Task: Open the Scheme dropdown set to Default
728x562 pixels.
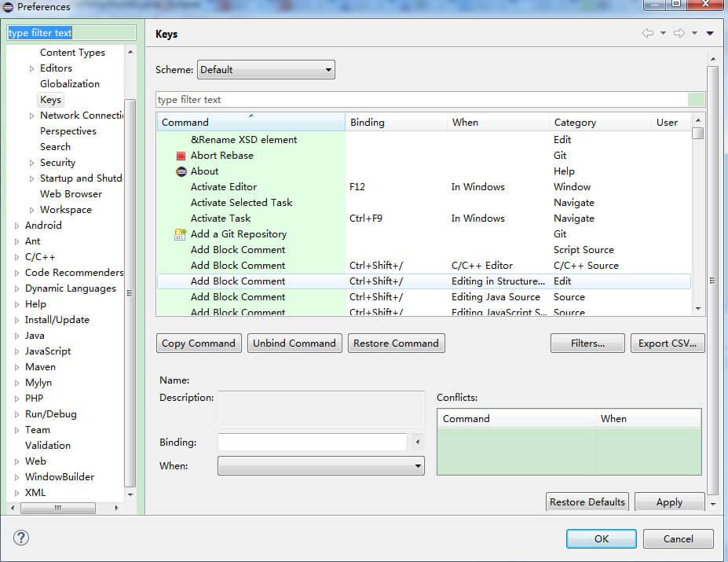Action: coord(265,70)
